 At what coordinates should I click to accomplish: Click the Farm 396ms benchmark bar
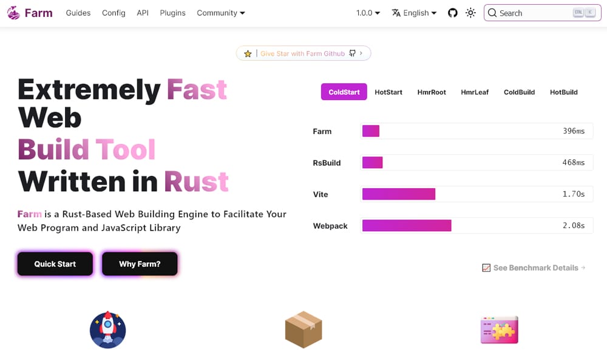(370, 130)
